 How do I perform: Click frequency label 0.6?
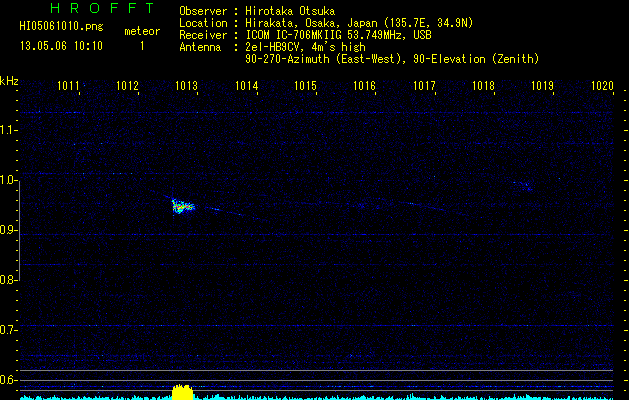point(8,380)
